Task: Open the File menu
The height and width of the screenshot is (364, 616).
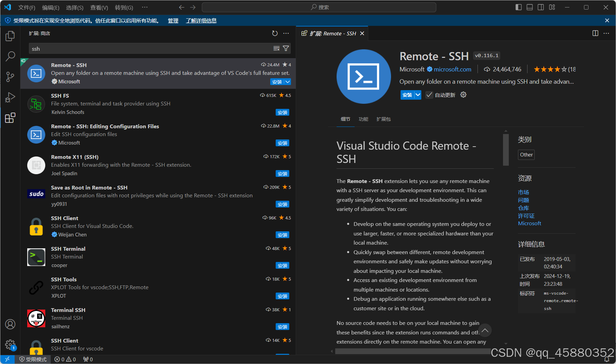Action: 27,7
